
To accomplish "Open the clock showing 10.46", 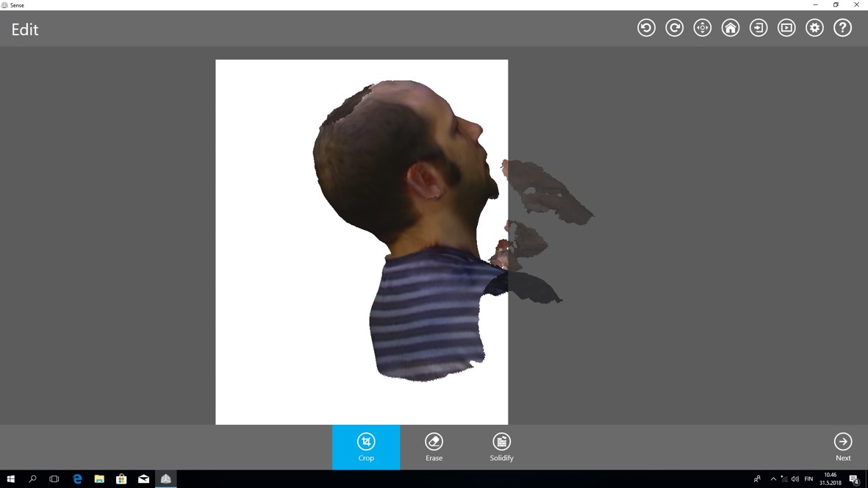I will tap(831, 479).
